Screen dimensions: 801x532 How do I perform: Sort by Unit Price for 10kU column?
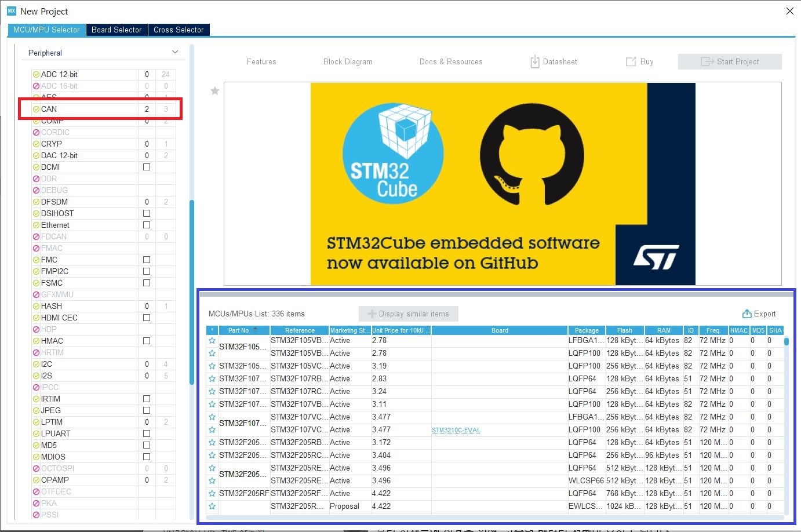click(401, 330)
